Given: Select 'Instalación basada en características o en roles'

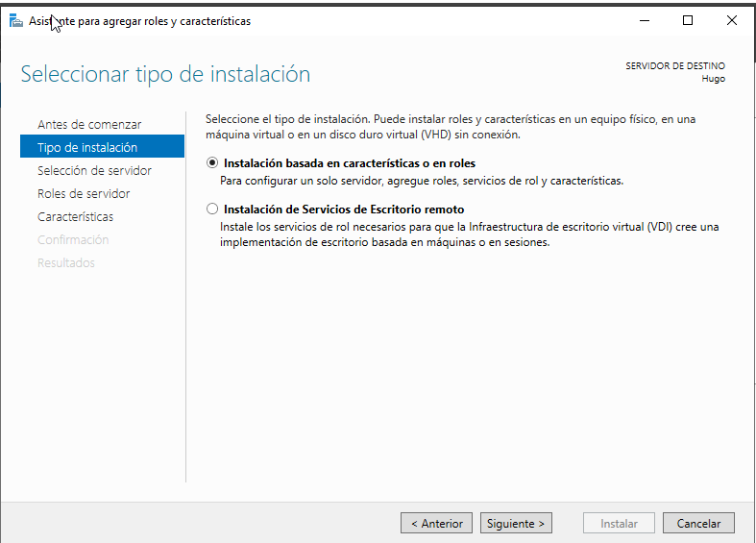Looking at the screenshot, I should (212, 163).
